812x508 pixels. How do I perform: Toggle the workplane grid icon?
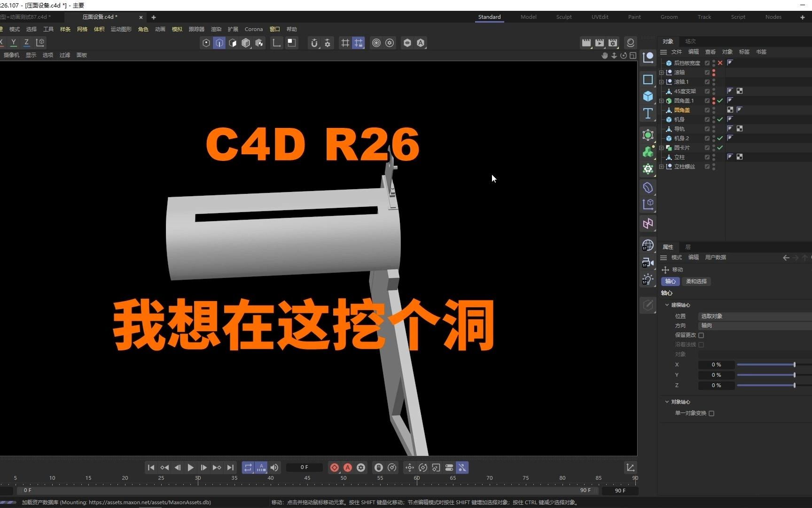[x=345, y=43]
